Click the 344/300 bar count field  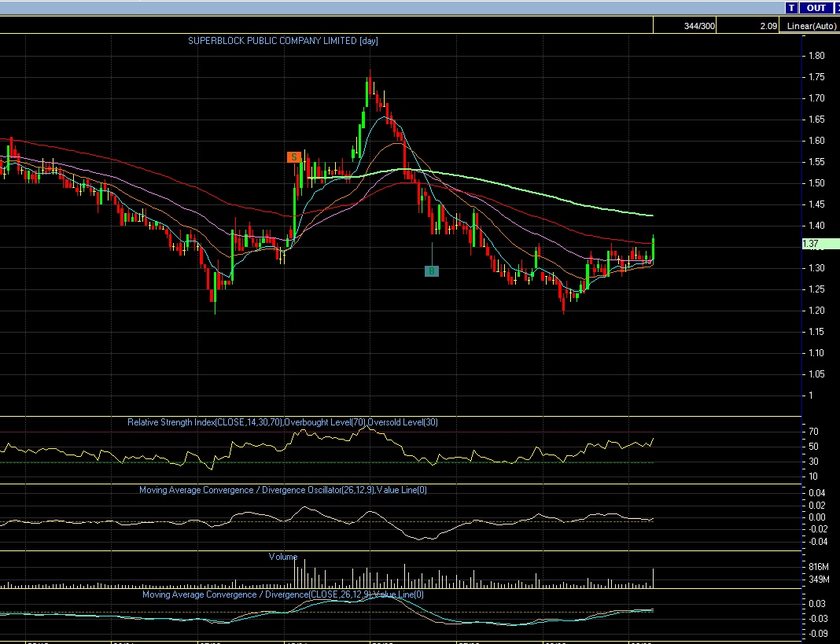684,26
